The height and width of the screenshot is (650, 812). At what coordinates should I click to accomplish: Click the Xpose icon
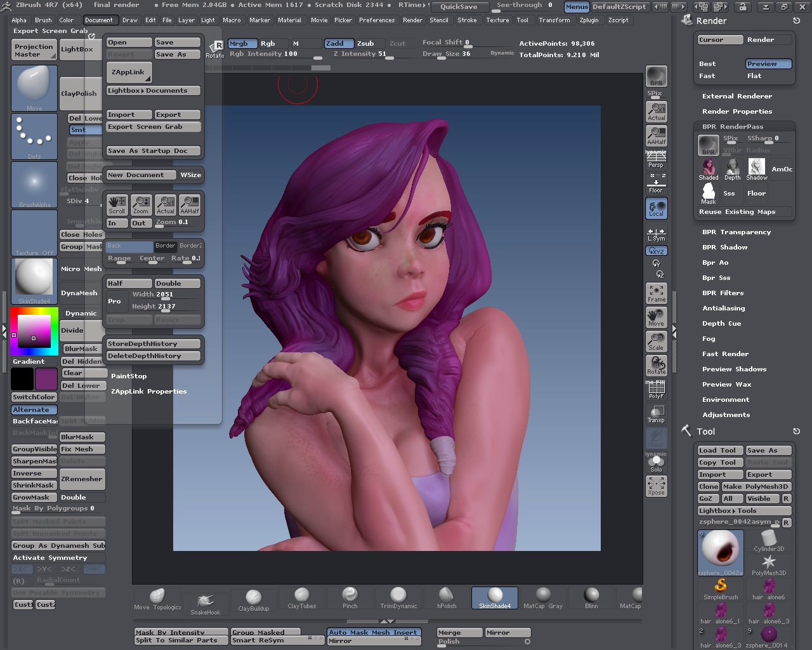[x=656, y=486]
